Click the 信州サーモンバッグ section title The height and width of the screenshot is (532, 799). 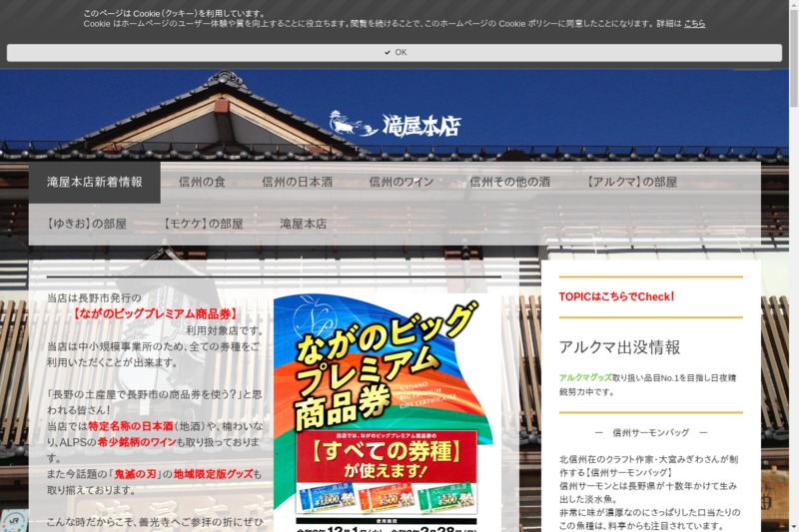650,433
